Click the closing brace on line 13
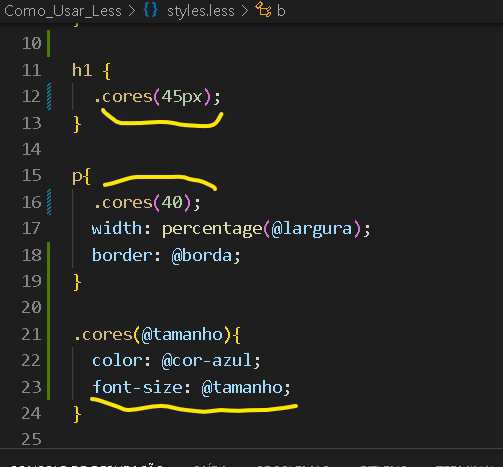 [x=77, y=124]
